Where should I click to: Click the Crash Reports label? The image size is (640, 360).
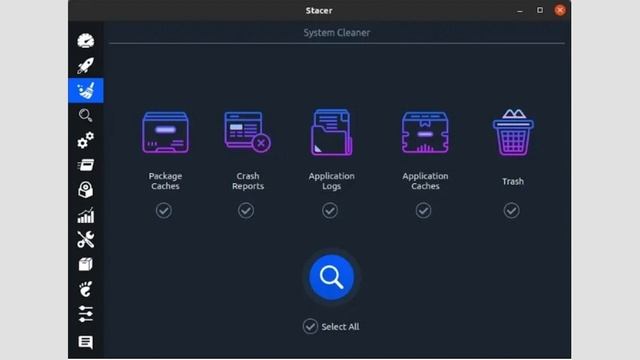coord(248,181)
